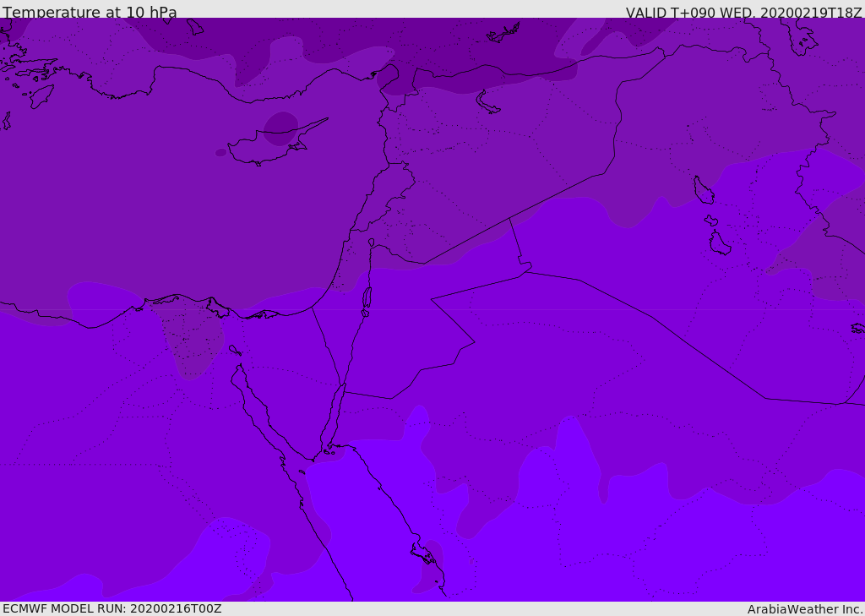Click the 'Temperature at 10 hPa' title text
Image resolution: width=865 pixels, height=616 pixels.
click(x=90, y=12)
